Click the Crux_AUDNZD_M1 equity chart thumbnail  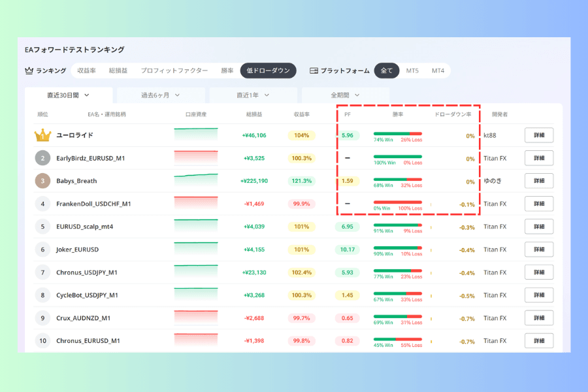pos(196,318)
